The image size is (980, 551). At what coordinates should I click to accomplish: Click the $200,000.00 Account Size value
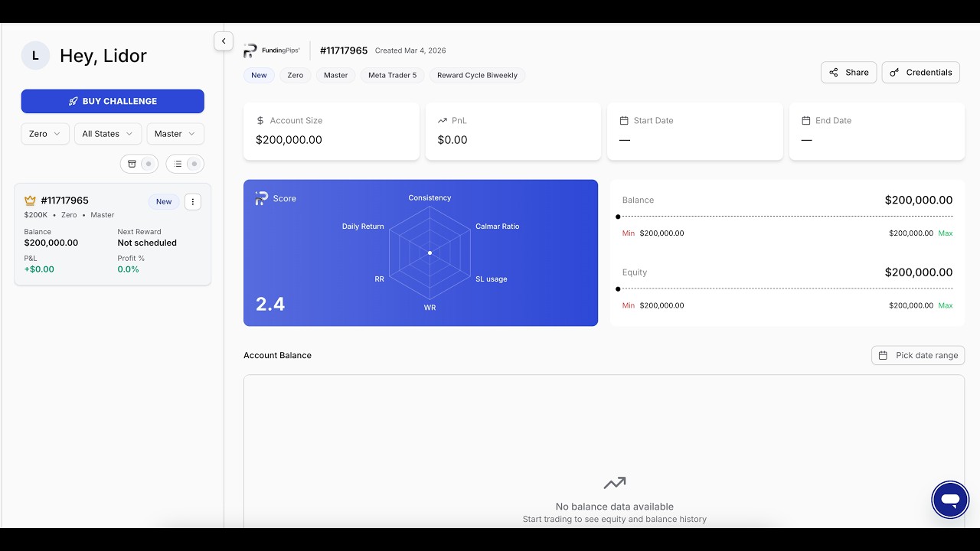[x=289, y=140]
